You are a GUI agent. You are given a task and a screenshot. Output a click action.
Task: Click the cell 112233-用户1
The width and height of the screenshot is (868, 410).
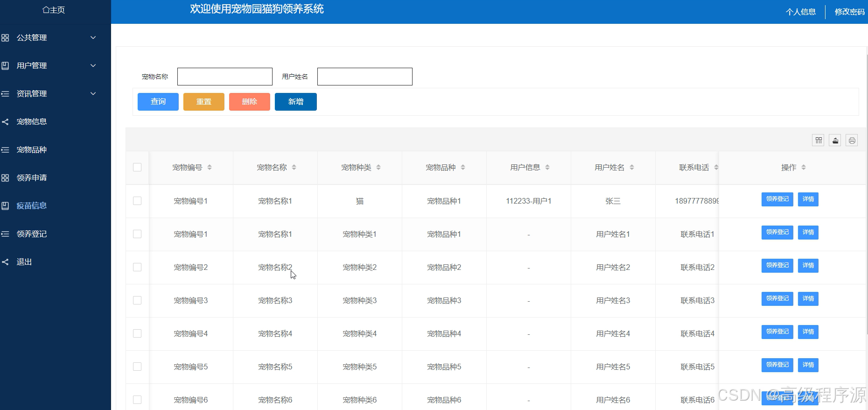529,201
